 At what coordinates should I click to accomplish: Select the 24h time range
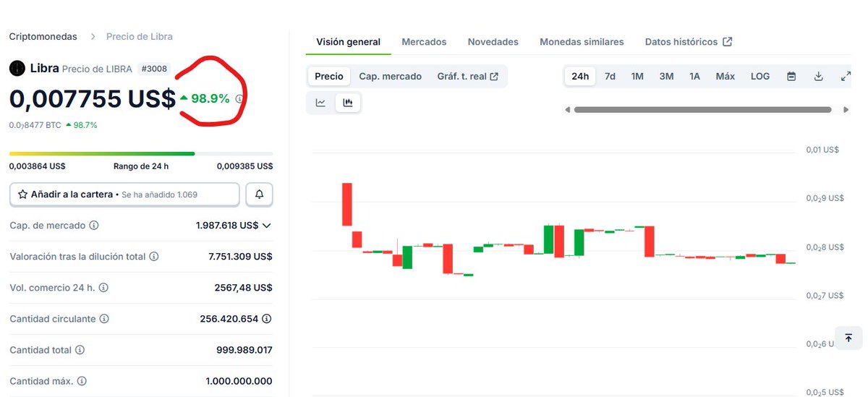tap(580, 76)
